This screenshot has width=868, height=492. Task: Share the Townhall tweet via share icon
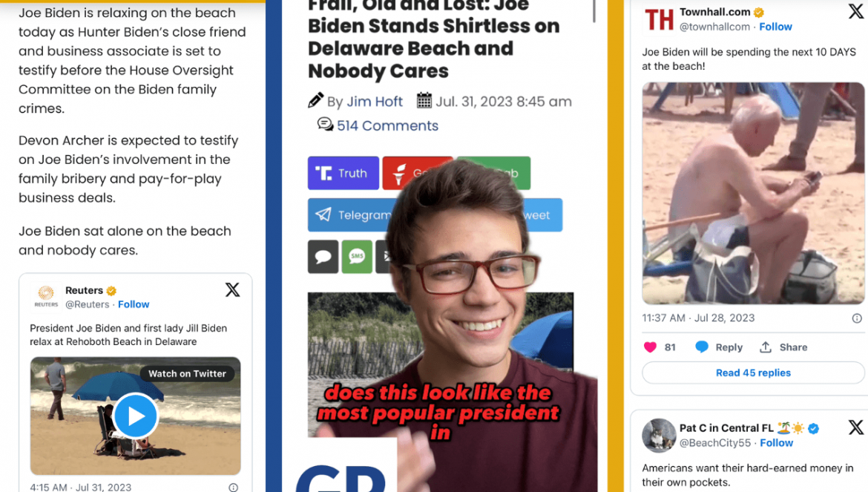click(x=766, y=347)
